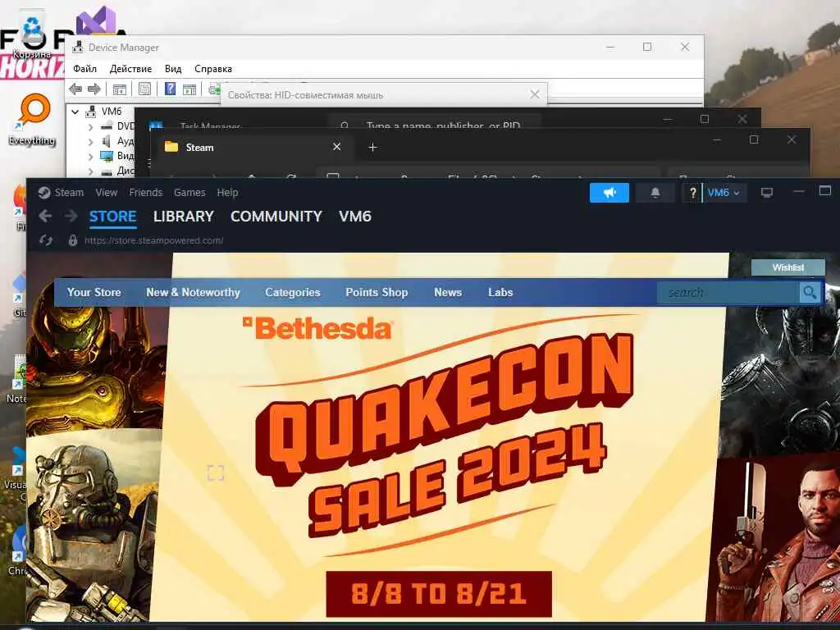Screen dimensions: 840x630
Task: Open the Steam menu in the client
Action: point(69,192)
